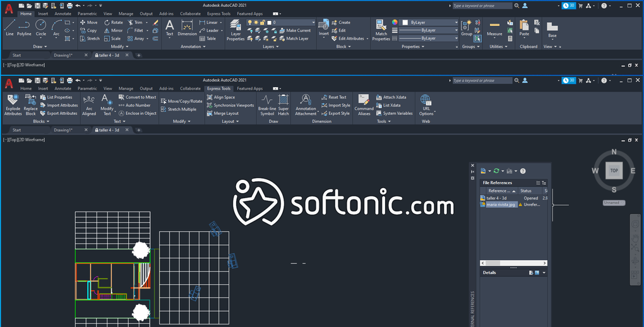Open the ByLayer color dropdown in upper window
The width and height of the screenshot is (644, 327).
click(429, 23)
